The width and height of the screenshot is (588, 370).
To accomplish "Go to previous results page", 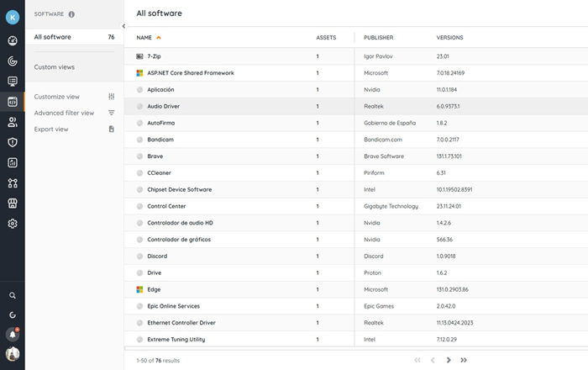I will [x=433, y=360].
